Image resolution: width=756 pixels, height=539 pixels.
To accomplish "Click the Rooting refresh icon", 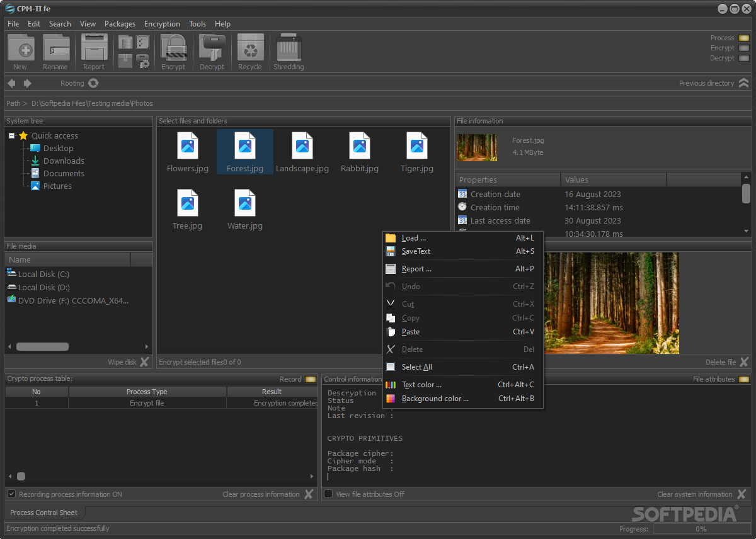I will [93, 83].
